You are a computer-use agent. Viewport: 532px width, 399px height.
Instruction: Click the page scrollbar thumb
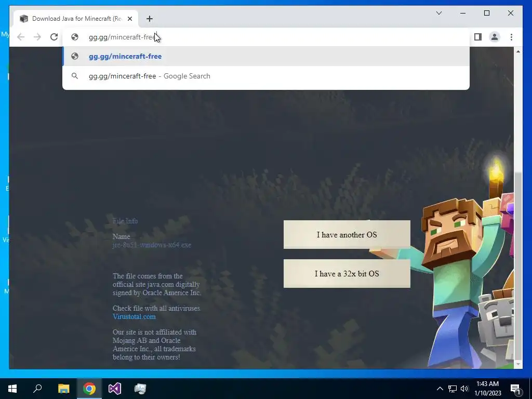[x=518, y=265]
